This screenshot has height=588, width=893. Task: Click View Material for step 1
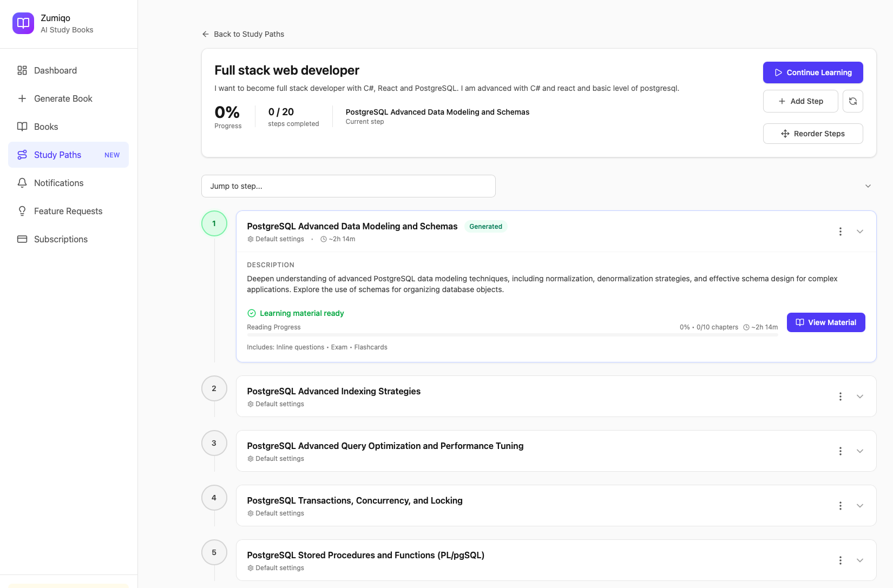[826, 322]
